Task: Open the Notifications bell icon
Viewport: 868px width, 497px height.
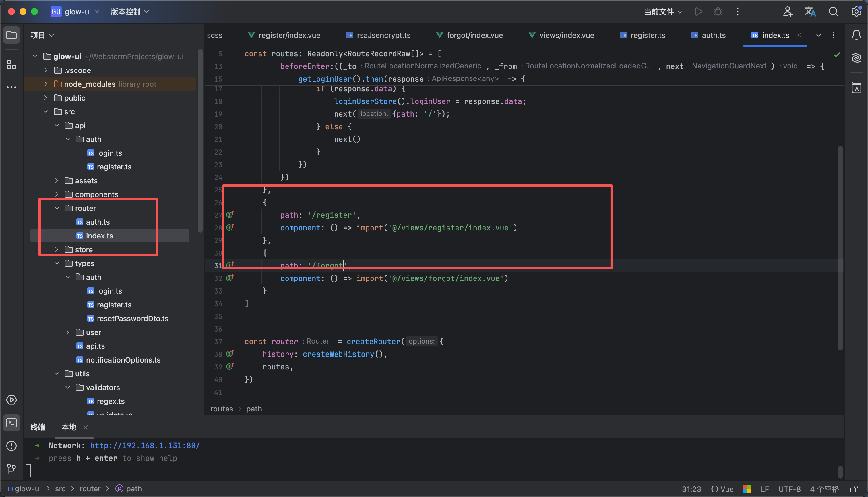Action: pos(857,35)
